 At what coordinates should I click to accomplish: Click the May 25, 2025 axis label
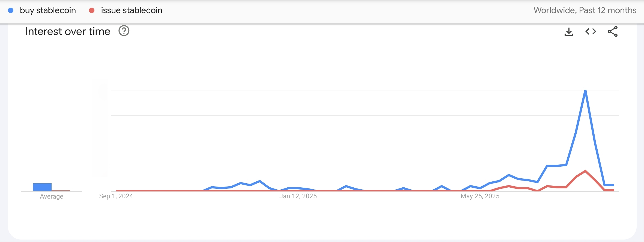[x=480, y=196]
